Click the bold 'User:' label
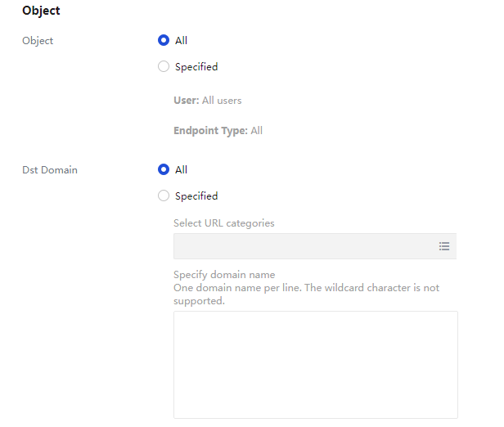 tap(186, 101)
